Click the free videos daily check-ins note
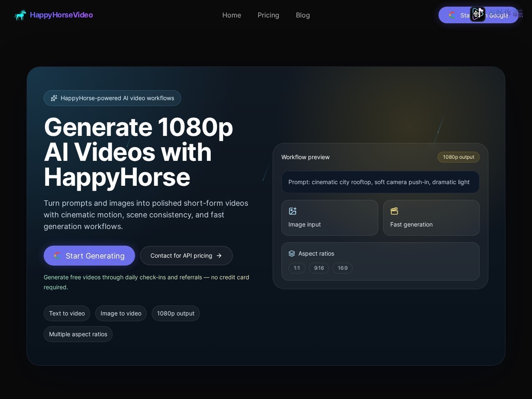This screenshot has height=399, width=532. 146,282
